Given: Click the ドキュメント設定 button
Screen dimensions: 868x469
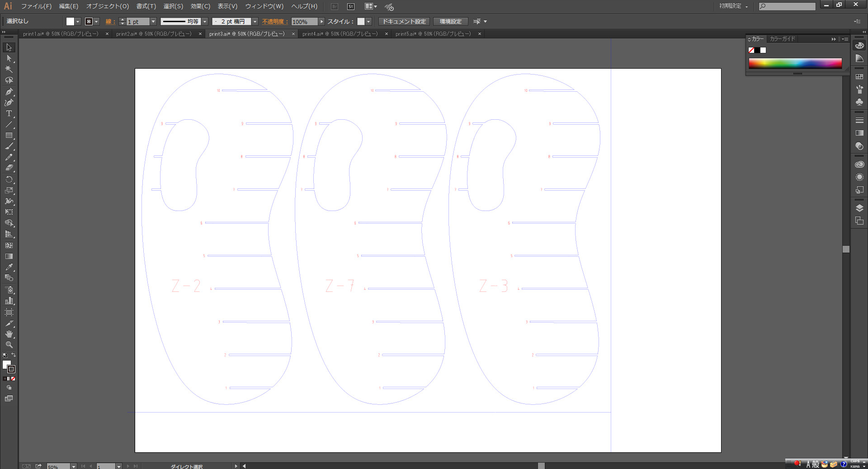Looking at the screenshot, I should tap(404, 22).
